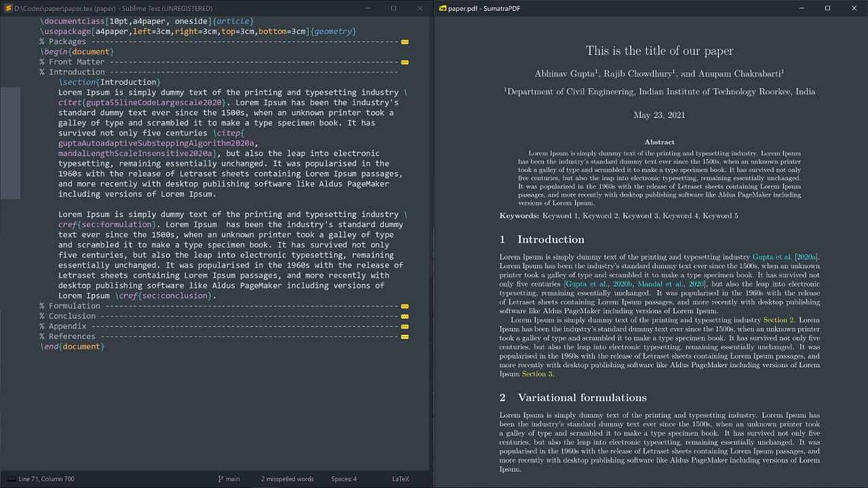
Task: Click the SumatraPDF app icon in title bar
Action: [443, 8]
